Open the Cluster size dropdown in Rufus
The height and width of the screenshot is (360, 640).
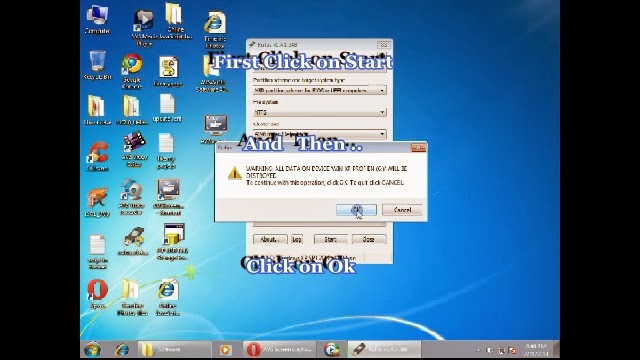click(x=319, y=134)
